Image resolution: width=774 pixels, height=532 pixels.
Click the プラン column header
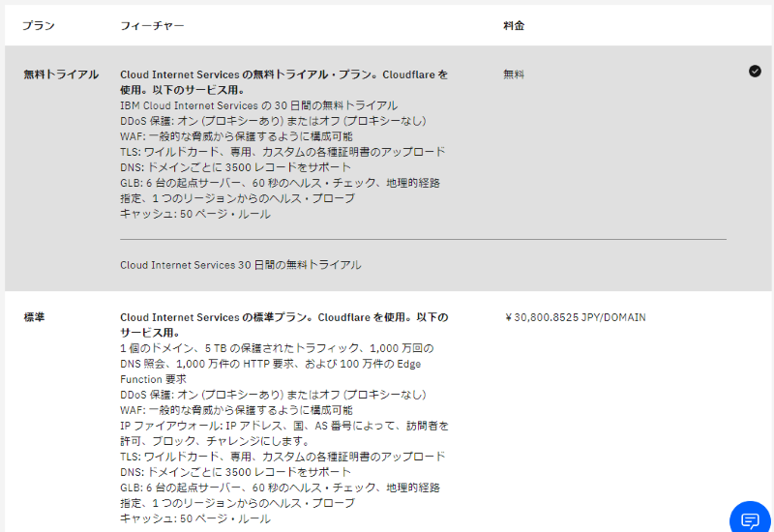(39, 26)
